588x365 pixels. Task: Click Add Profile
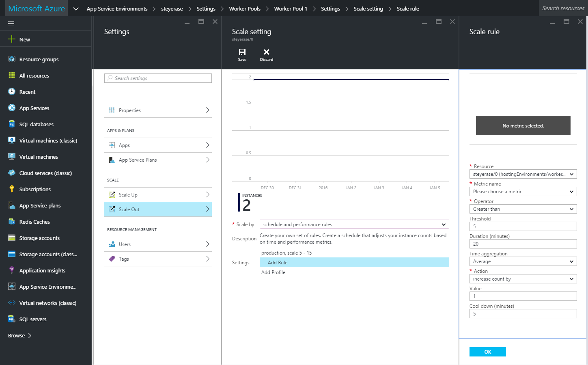(x=273, y=272)
